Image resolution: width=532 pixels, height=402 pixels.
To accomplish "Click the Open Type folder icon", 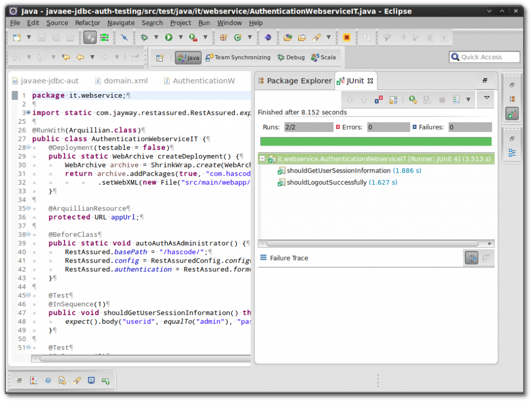I will tap(287, 37).
